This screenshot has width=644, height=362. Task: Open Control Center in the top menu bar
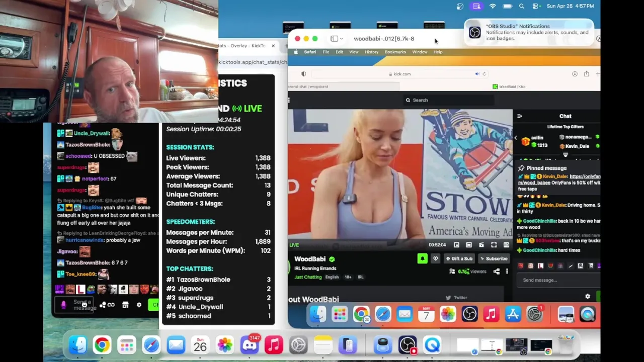536,6
